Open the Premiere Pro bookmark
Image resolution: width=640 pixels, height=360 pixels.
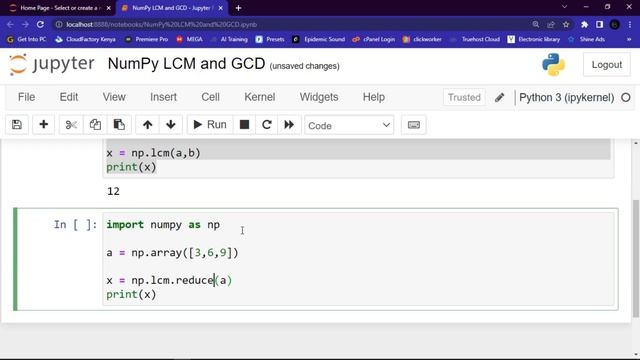point(147,39)
